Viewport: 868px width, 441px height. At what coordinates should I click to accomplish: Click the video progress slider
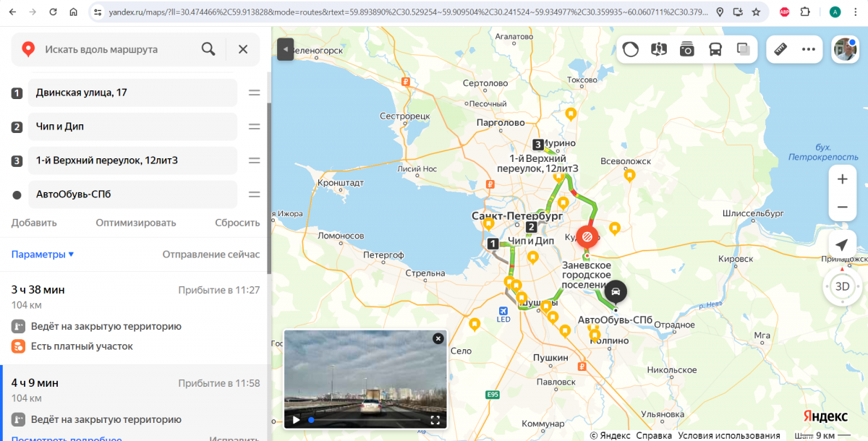[367, 419]
